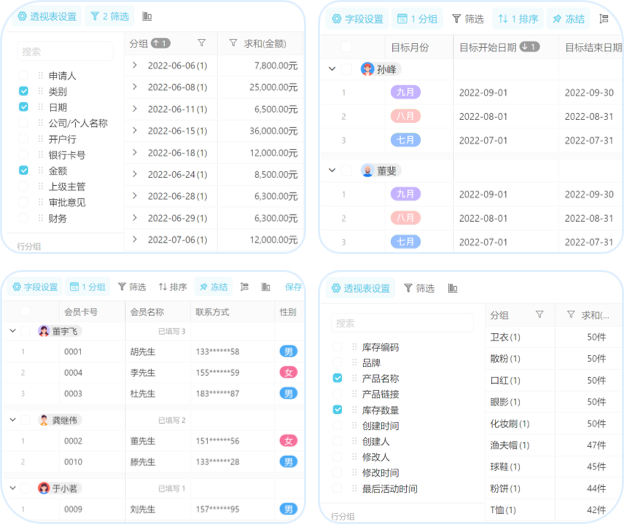Uncheck the 产品名称 field checkbox

click(x=337, y=378)
